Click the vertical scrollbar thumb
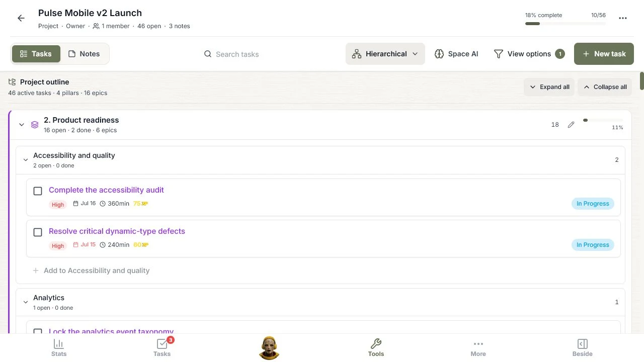The width and height of the screenshot is (644, 362). click(642, 81)
